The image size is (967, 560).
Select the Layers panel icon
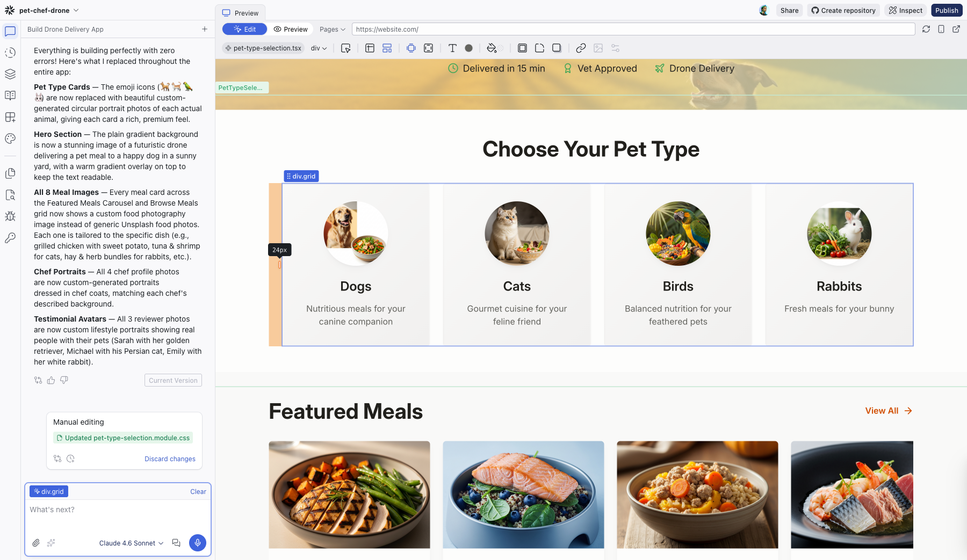[10, 74]
